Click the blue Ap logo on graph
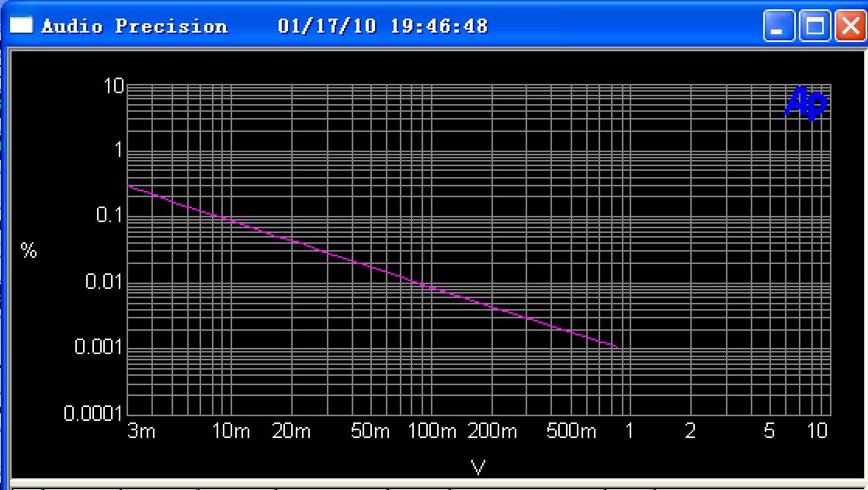 point(805,103)
